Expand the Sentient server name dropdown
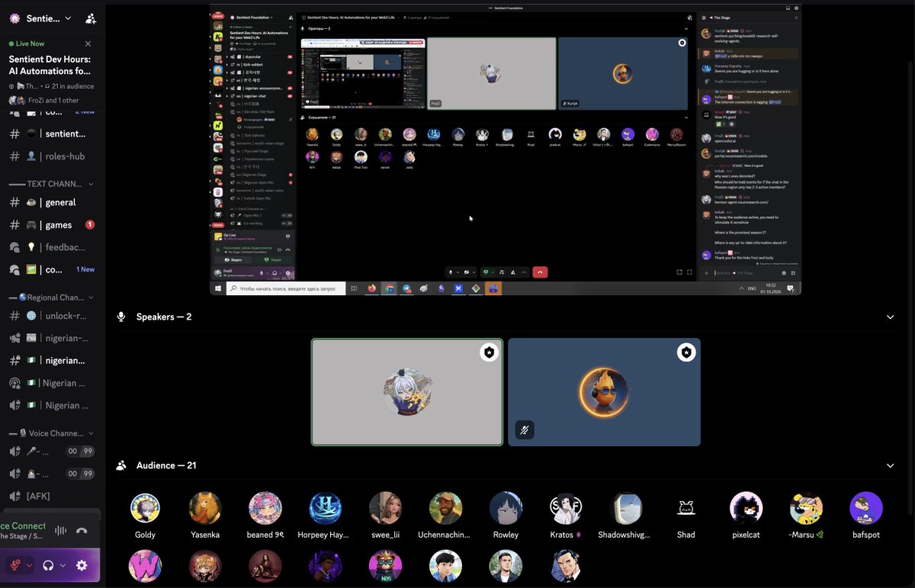Viewport: 915px width, 588px height. click(69, 18)
